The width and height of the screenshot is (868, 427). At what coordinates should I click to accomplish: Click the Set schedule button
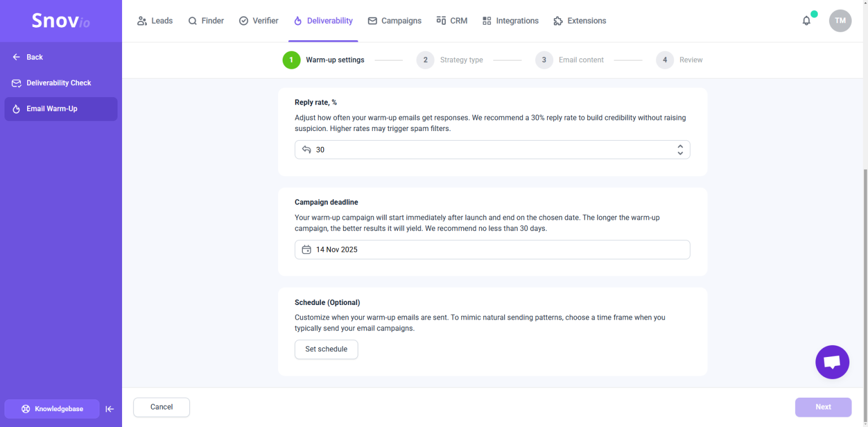(326, 349)
